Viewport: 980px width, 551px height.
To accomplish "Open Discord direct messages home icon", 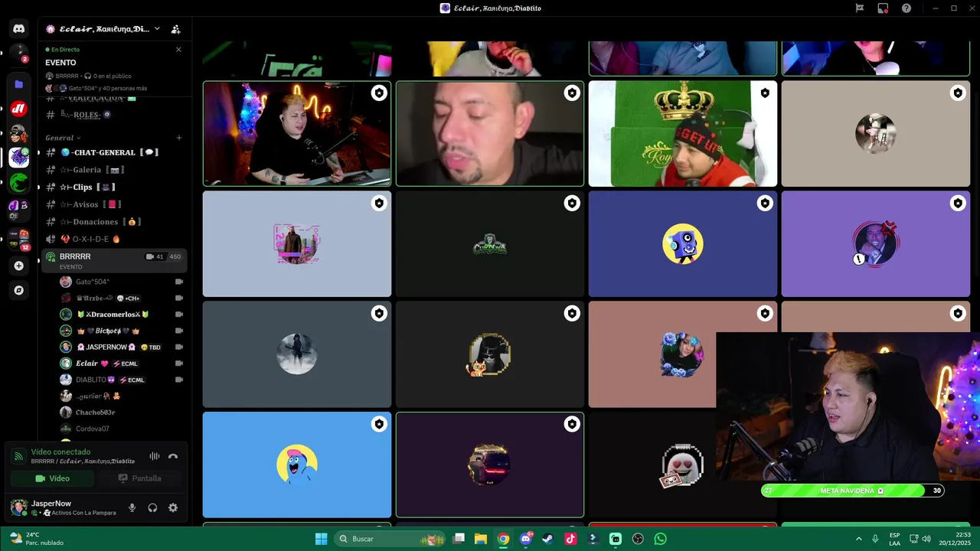I will pyautogui.click(x=19, y=29).
